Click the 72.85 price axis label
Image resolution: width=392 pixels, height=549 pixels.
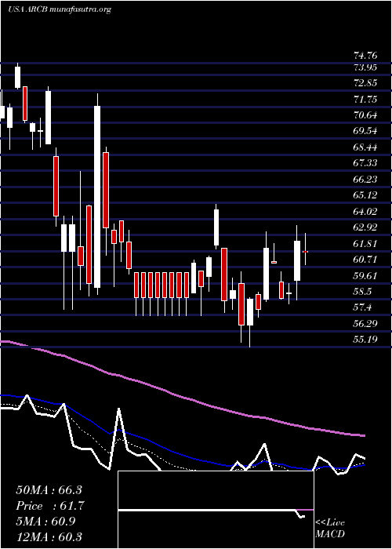[365, 83]
